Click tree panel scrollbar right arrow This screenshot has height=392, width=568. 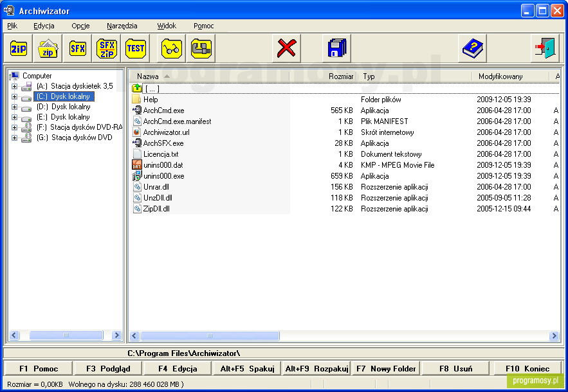coord(116,335)
